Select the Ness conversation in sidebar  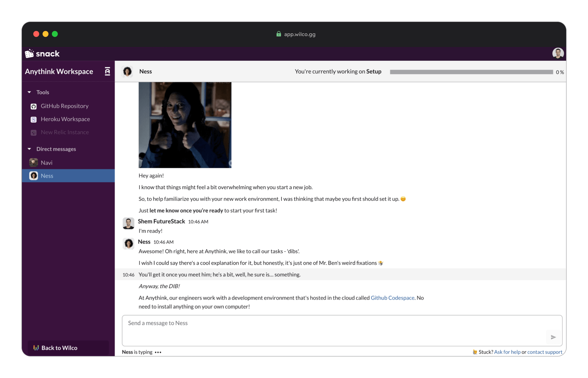(x=47, y=176)
